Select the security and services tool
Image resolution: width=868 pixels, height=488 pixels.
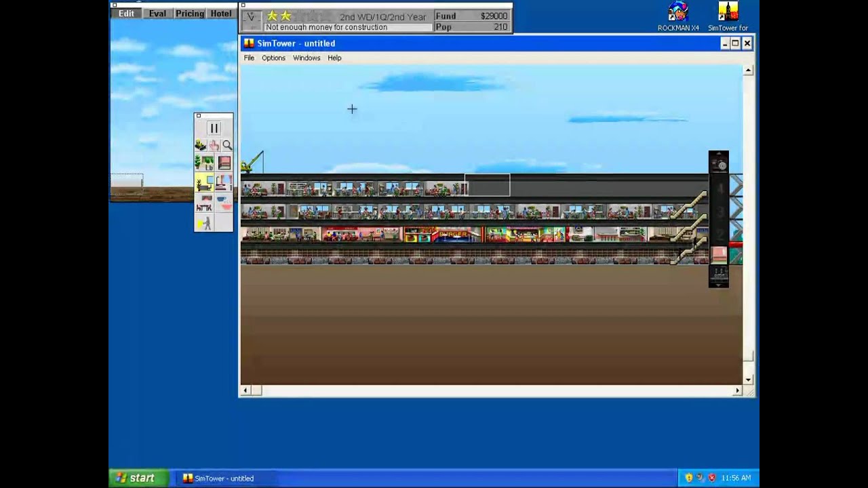204,223
